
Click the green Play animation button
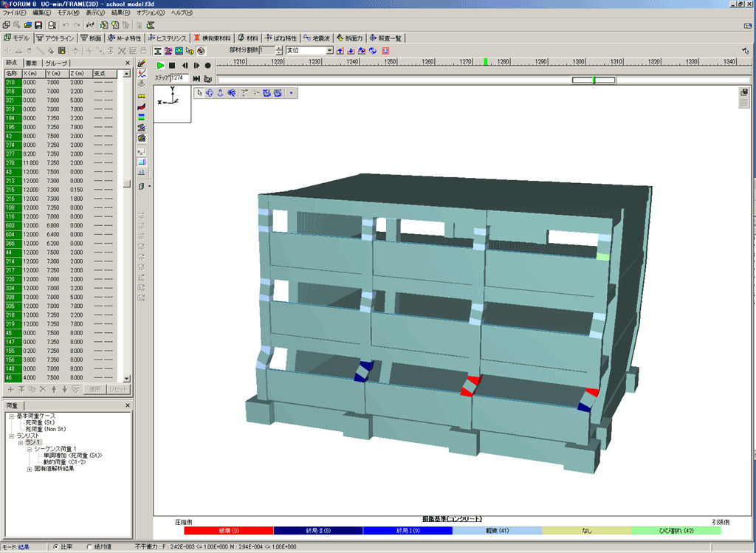[x=160, y=65]
